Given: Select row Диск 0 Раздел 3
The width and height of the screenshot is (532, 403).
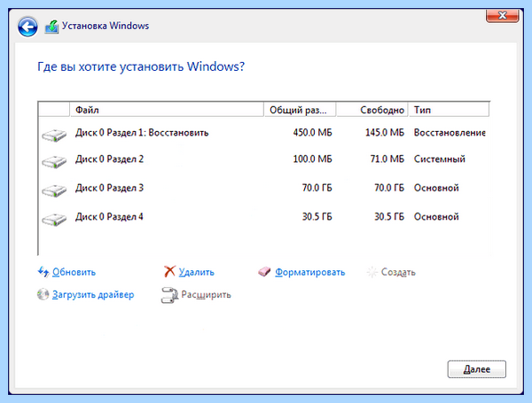Looking at the screenshot, I should 264,188.
